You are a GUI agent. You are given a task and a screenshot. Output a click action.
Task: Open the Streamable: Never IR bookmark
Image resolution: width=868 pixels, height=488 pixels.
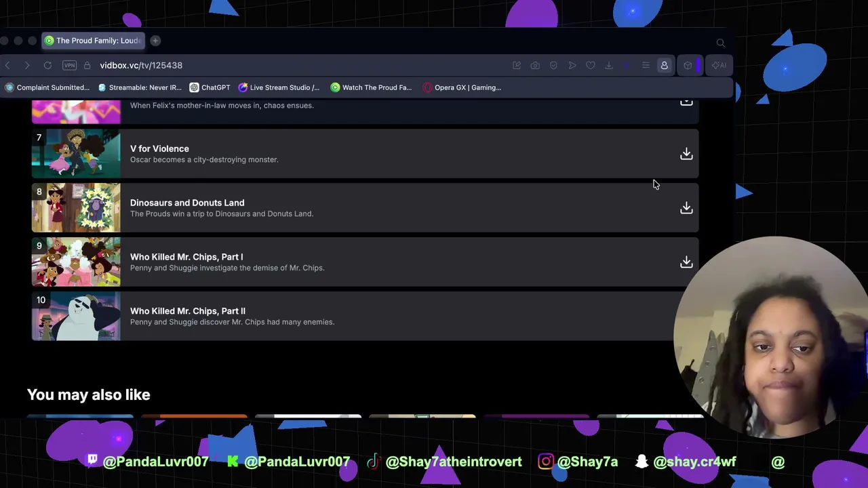click(x=140, y=87)
